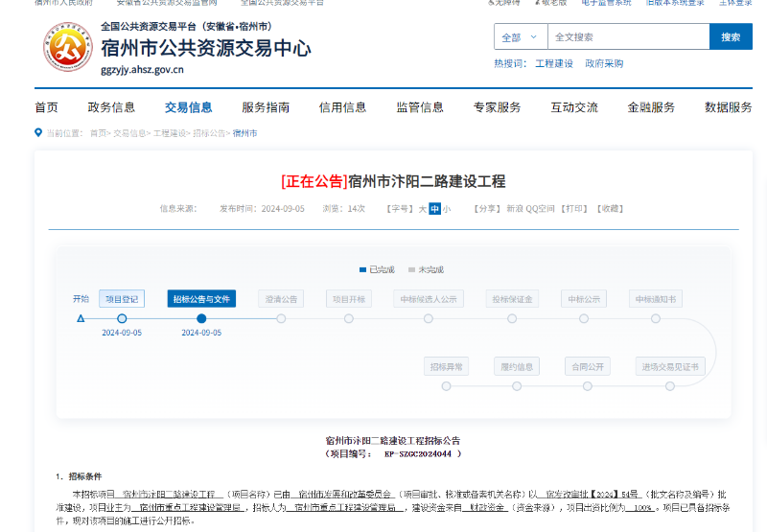The width and height of the screenshot is (767, 532).
Task: Open the 全部 search category dropdown
Action: [521, 37]
